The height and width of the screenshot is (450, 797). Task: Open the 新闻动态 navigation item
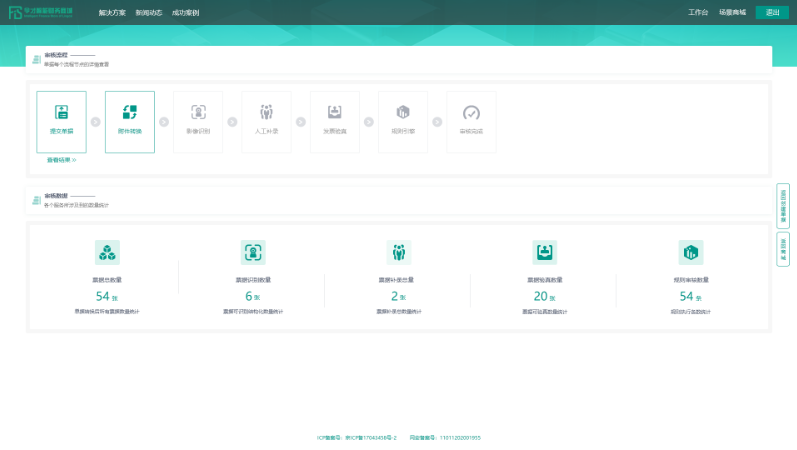click(x=149, y=12)
